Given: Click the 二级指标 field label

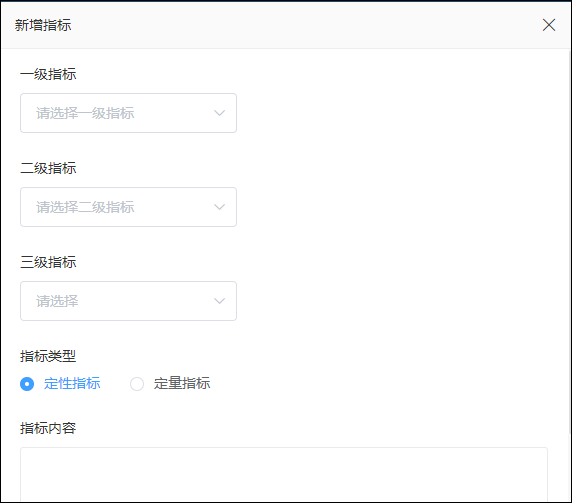Looking at the screenshot, I should tap(48, 169).
